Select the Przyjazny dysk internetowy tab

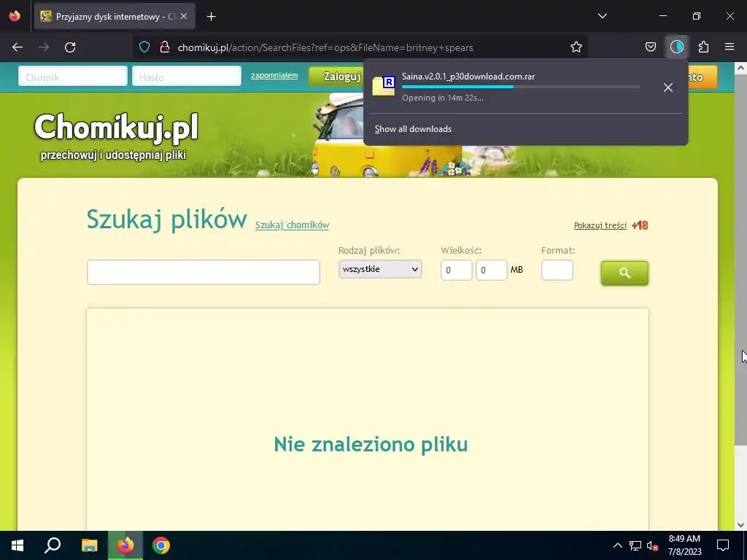[x=114, y=16]
